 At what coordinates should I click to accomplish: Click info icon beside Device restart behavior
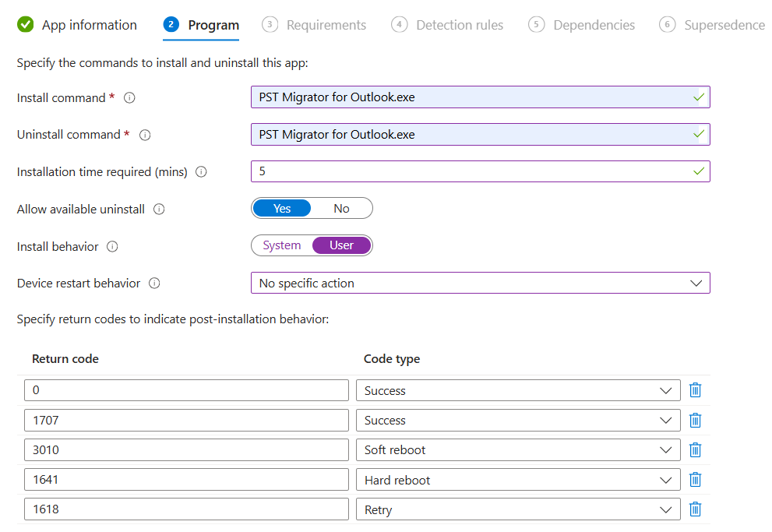pyautogui.click(x=154, y=284)
